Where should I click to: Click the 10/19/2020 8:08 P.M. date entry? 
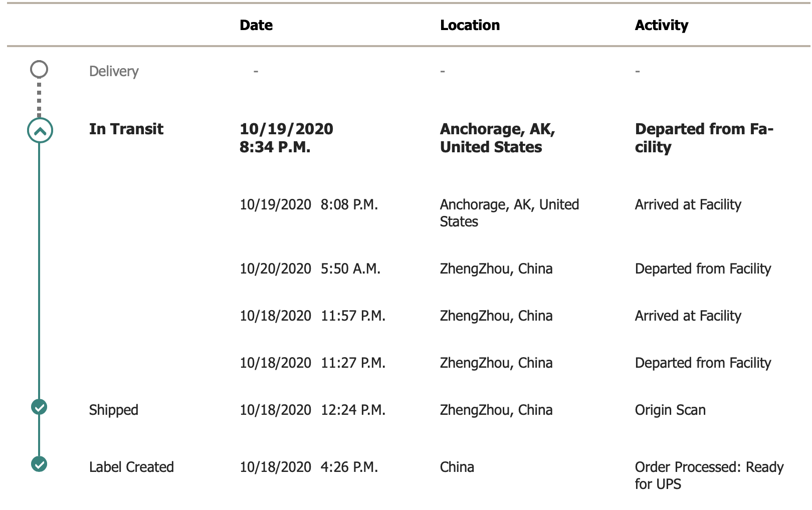pos(309,204)
